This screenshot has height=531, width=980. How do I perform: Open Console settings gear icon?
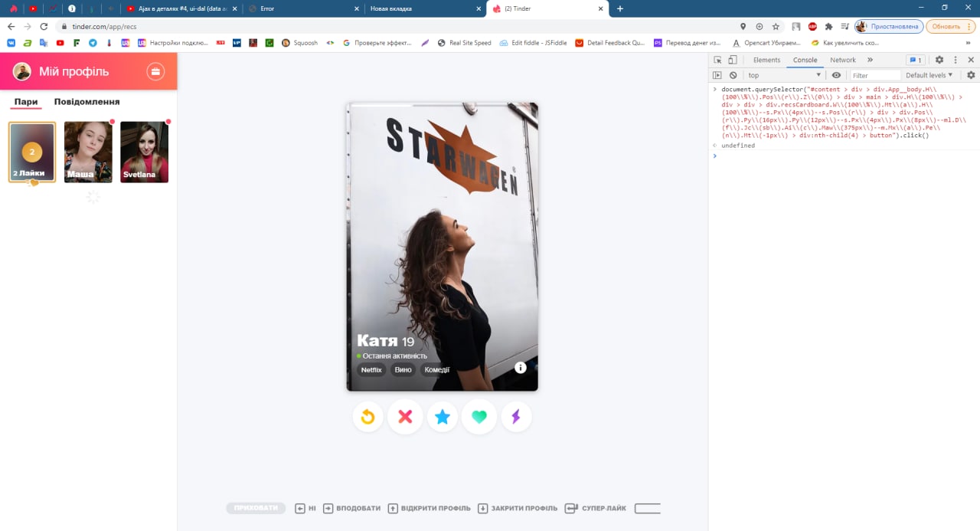(x=971, y=75)
